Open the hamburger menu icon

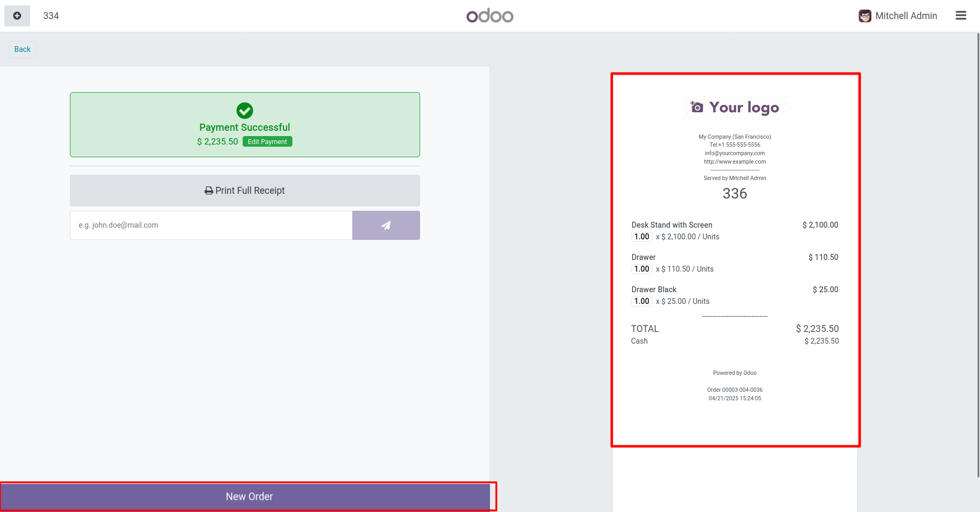[x=961, y=16]
